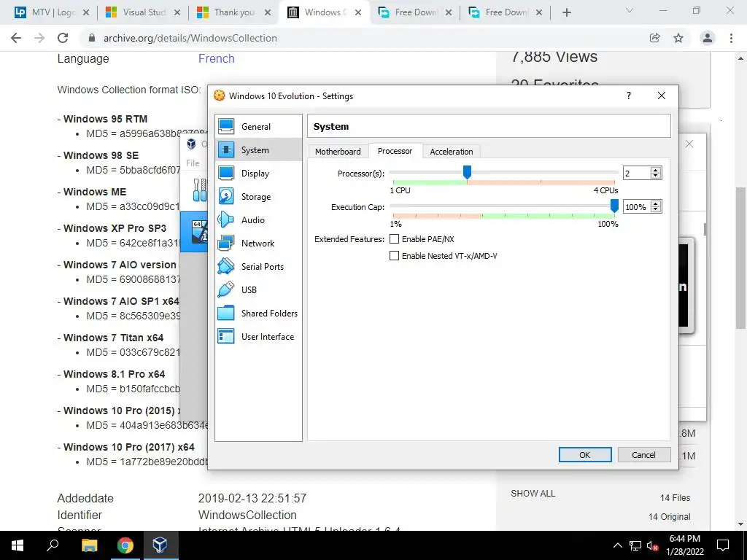The width and height of the screenshot is (747, 560).
Task: Click the network tray icon
Action: [635, 545]
